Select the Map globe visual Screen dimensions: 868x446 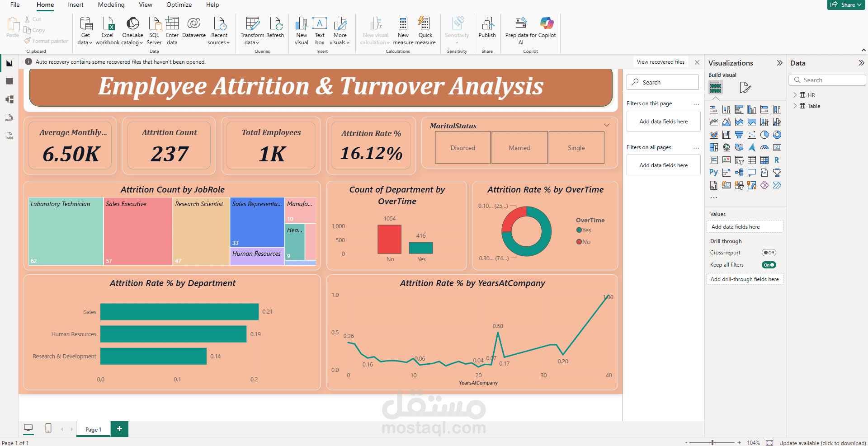(x=726, y=147)
